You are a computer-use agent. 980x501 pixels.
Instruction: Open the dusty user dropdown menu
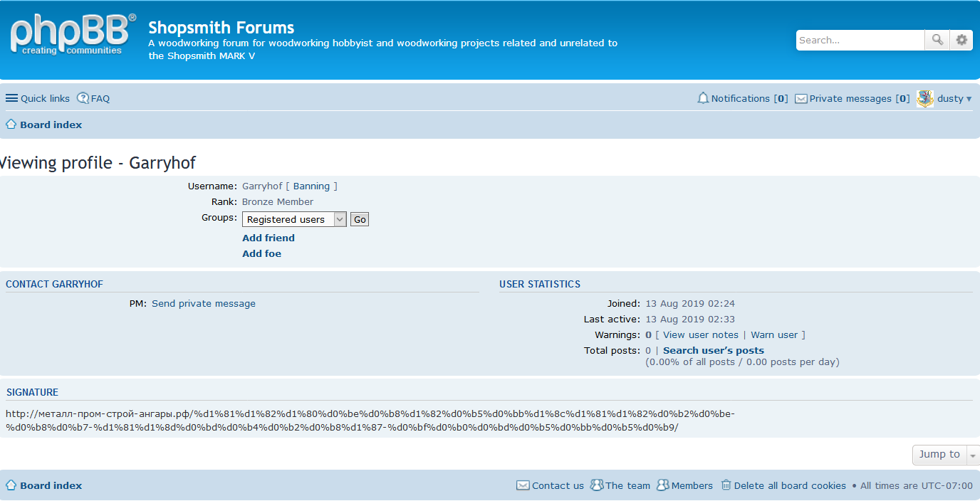coord(954,99)
